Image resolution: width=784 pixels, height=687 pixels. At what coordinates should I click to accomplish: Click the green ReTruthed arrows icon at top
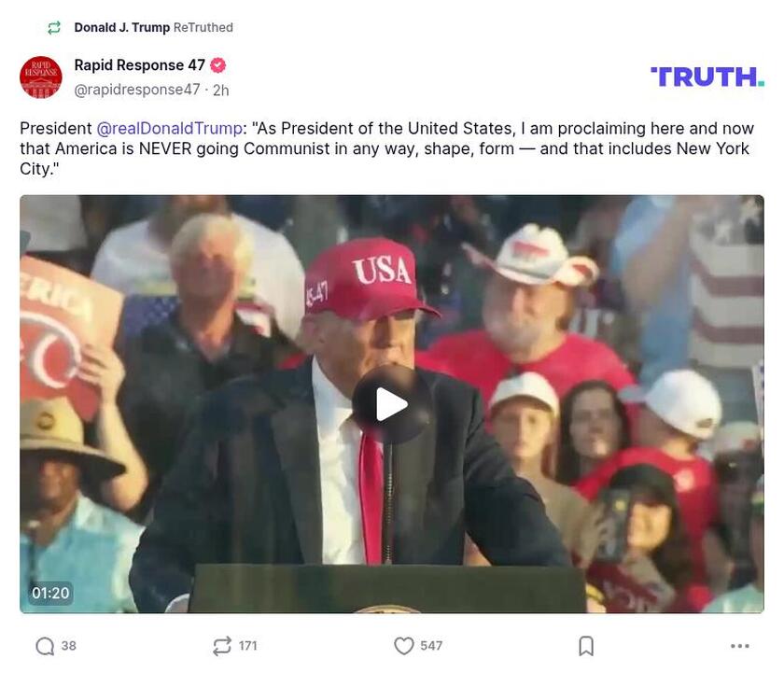(x=53, y=26)
